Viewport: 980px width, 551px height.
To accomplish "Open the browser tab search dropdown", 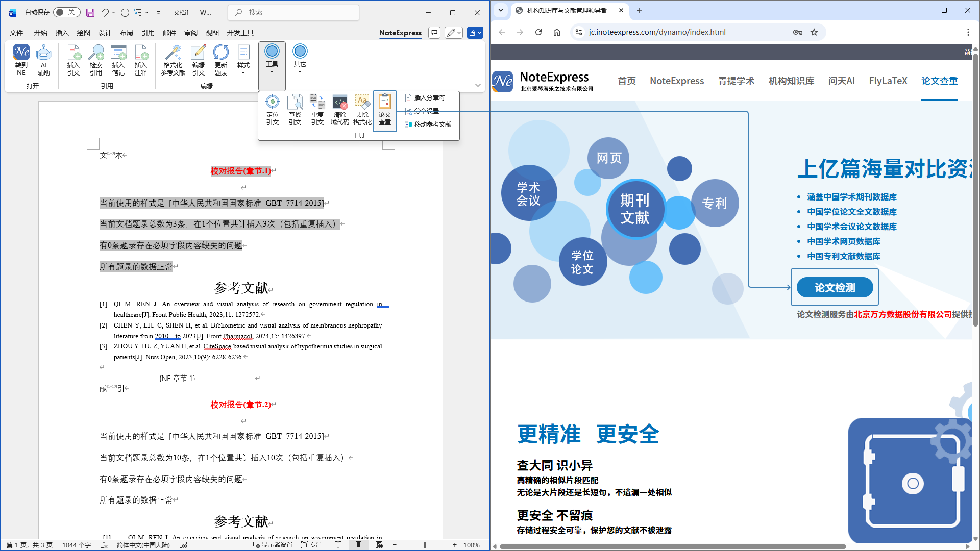I will coord(501,10).
